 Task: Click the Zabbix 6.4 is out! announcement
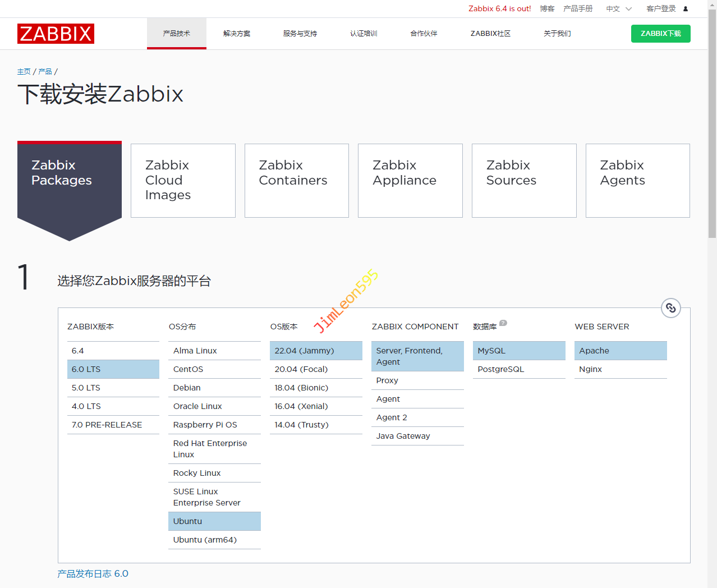(499, 9)
